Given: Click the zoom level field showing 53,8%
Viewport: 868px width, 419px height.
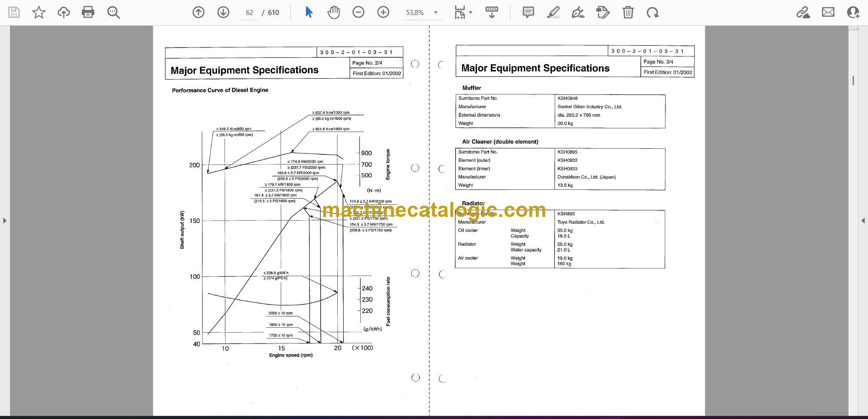Looking at the screenshot, I should point(415,13).
